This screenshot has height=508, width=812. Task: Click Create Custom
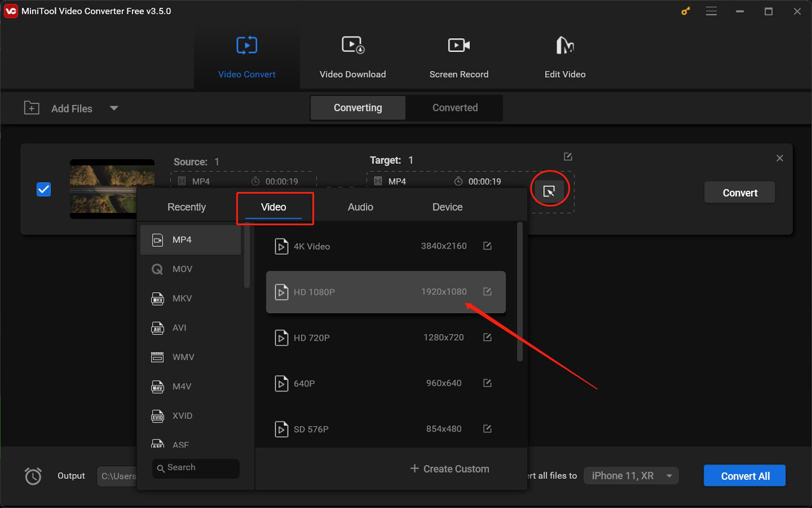click(x=450, y=469)
